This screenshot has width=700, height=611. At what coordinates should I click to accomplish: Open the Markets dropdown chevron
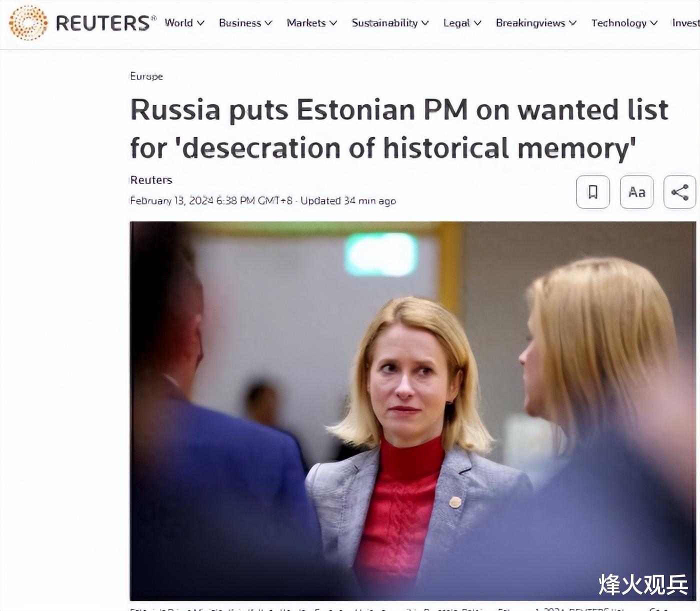[333, 23]
